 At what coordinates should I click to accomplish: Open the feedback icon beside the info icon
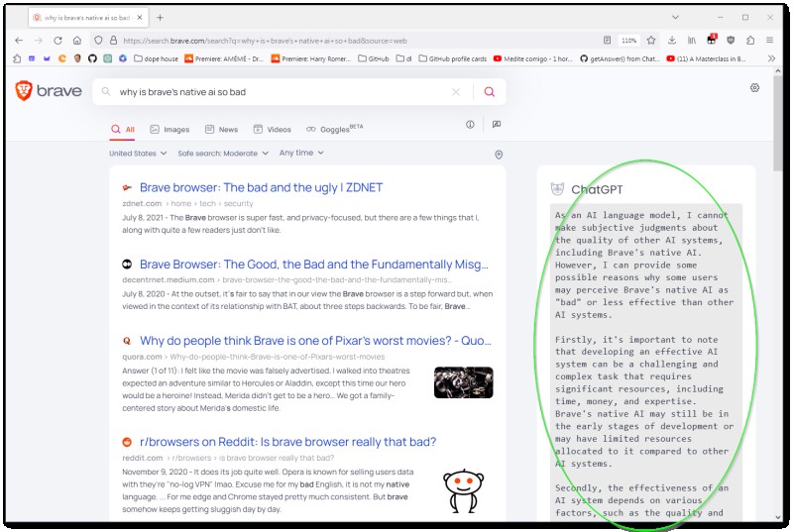[x=497, y=124]
